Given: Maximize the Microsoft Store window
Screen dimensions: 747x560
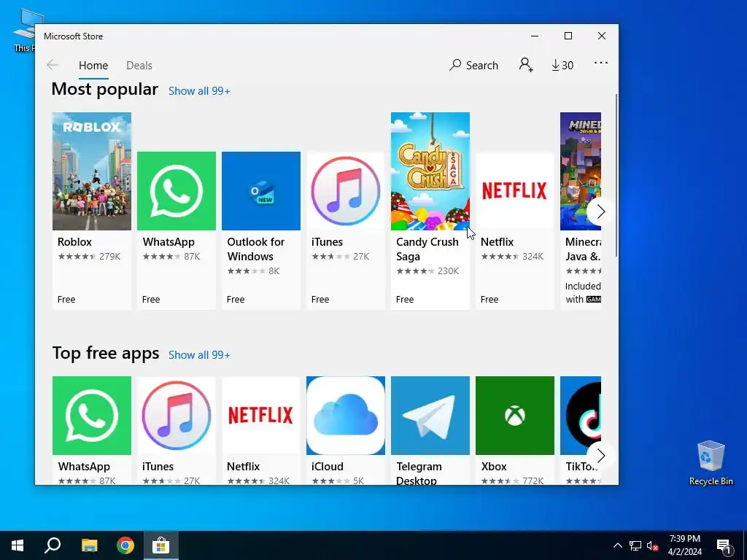Looking at the screenshot, I should pyautogui.click(x=568, y=36).
